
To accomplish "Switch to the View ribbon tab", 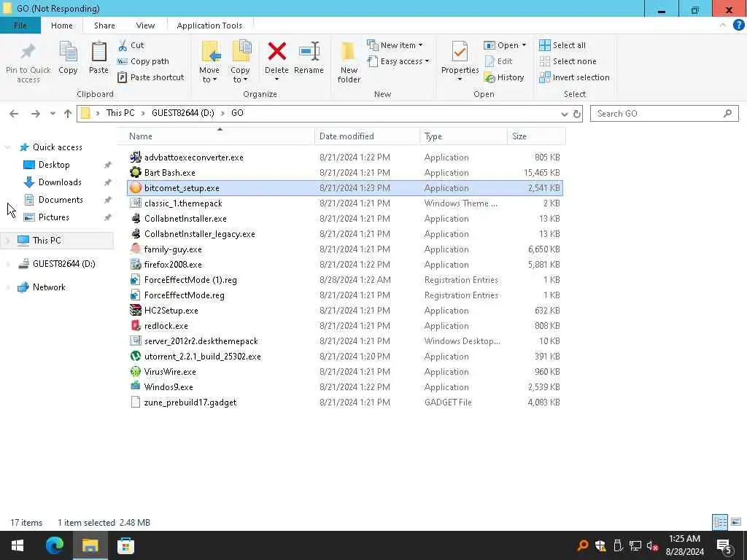I will pos(145,26).
